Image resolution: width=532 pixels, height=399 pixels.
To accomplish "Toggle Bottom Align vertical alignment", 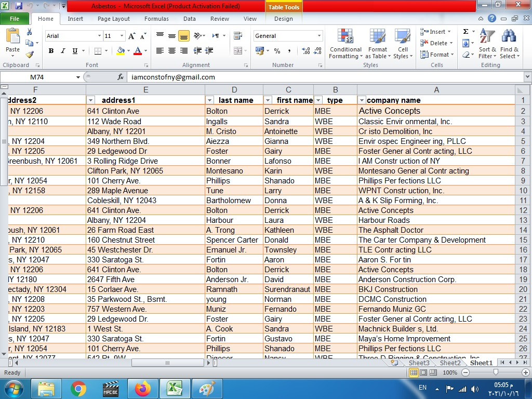I will pos(184,36).
